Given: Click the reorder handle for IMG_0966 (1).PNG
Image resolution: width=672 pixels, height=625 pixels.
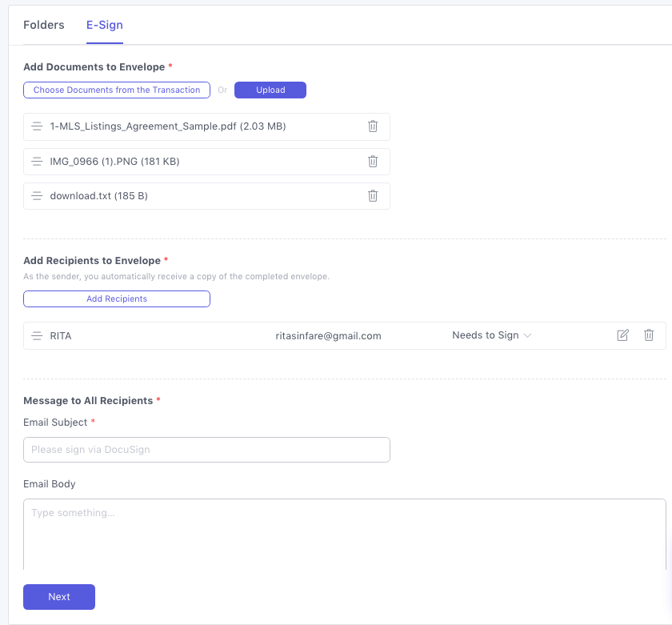Looking at the screenshot, I should 37,162.
